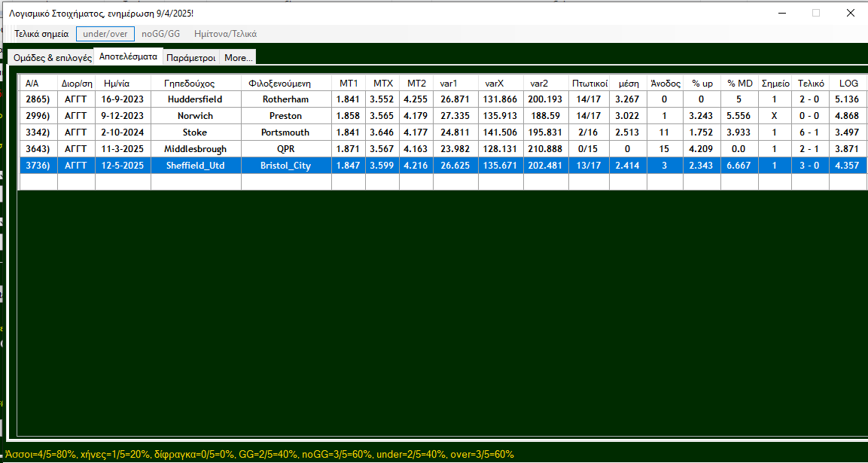Select the Norwich home team cell
Viewport: 868px width, 463px height.
click(195, 116)
